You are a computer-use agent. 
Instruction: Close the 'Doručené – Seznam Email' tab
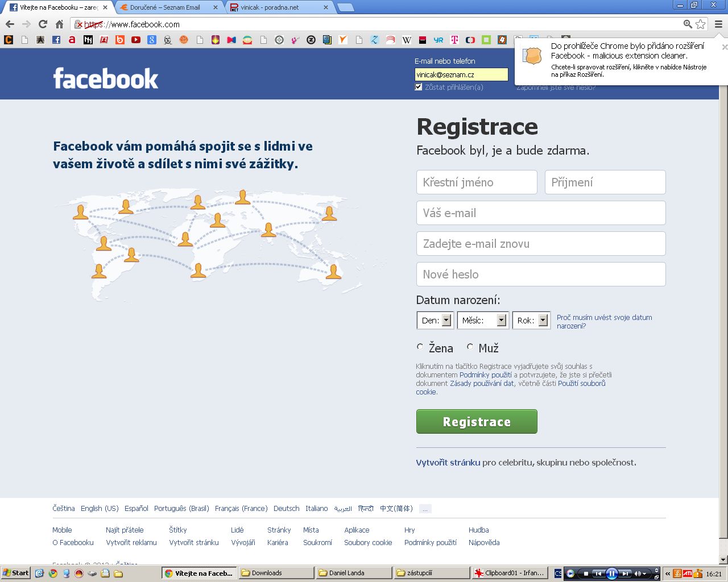(x=215, y=7)
